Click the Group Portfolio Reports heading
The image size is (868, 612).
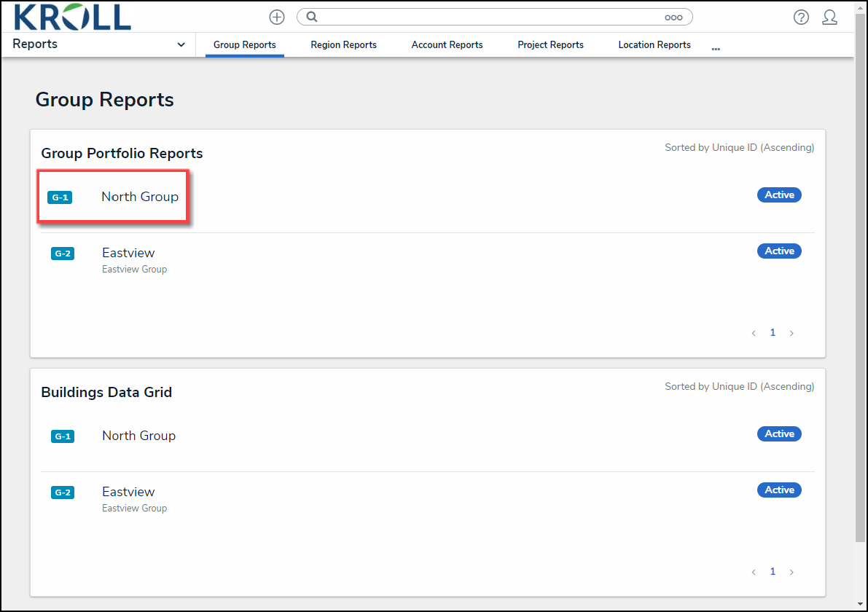point(122,153)
